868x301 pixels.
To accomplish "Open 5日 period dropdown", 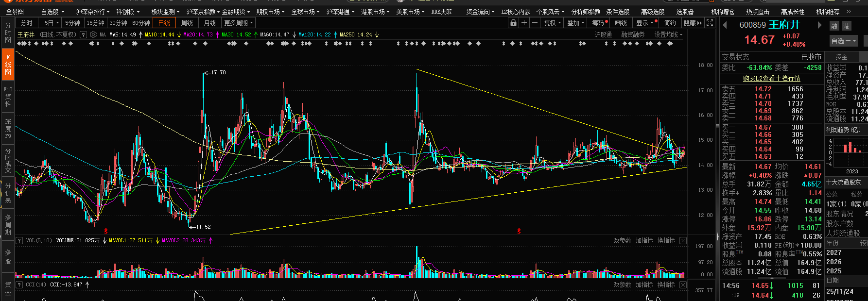I will pyautogui.click(x=51, y=23).
